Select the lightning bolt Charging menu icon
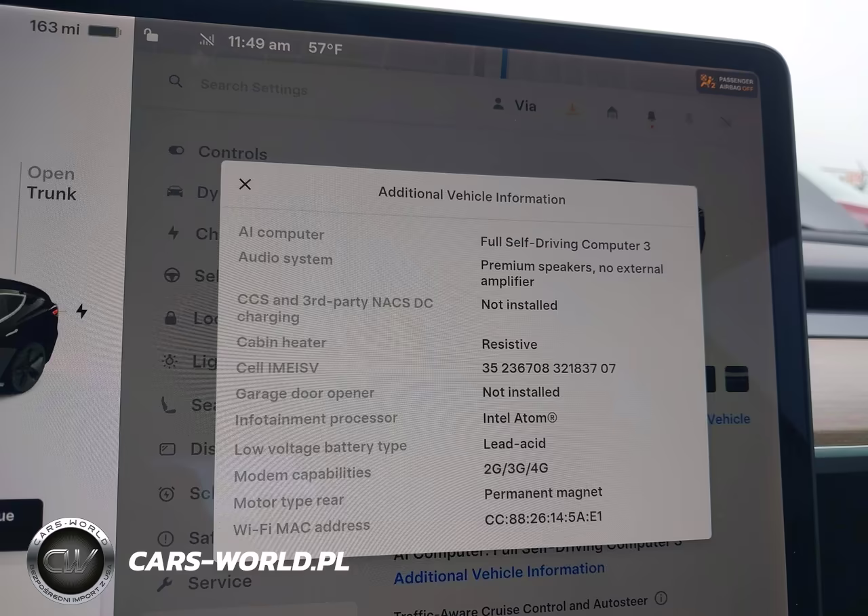 [x=173, y=233]
